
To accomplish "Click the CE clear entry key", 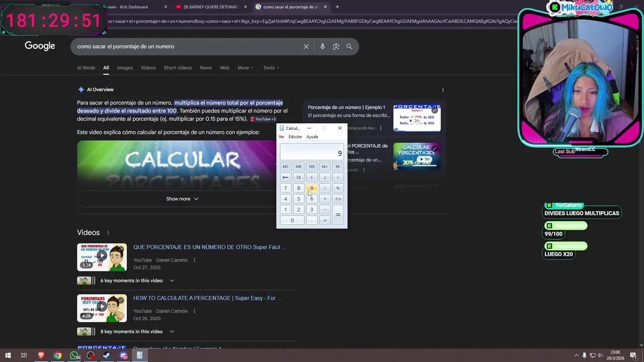I will [x=298, y=177].
